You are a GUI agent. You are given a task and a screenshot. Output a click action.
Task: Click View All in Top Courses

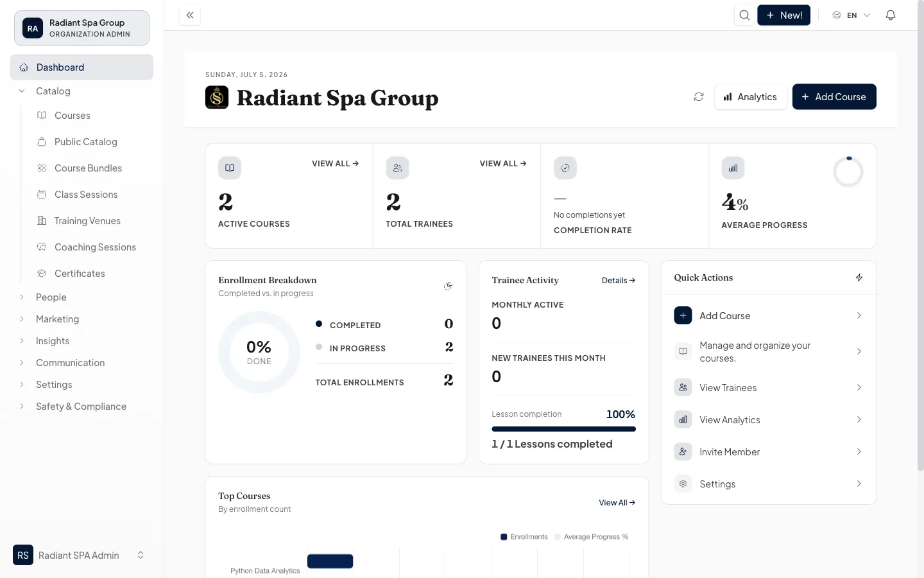(x=617, y=503)
